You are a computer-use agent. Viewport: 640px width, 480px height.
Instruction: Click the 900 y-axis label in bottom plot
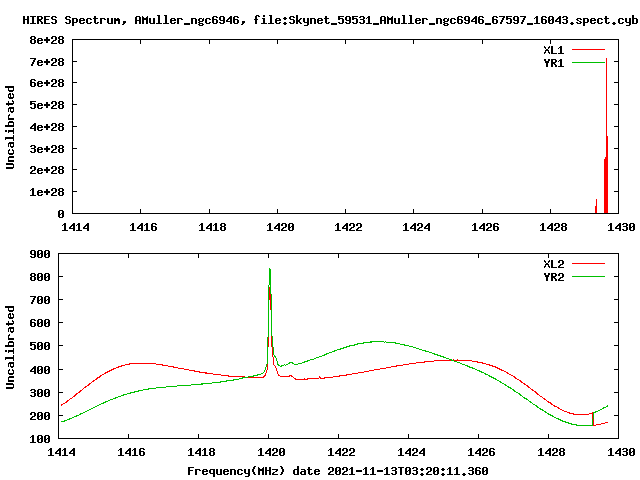[x=40, y=254]
